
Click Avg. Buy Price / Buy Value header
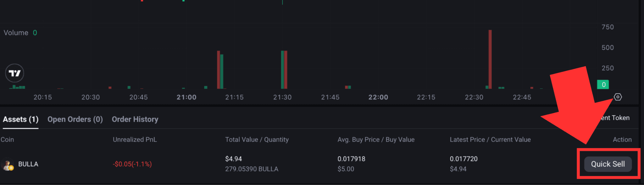point(376,139)
